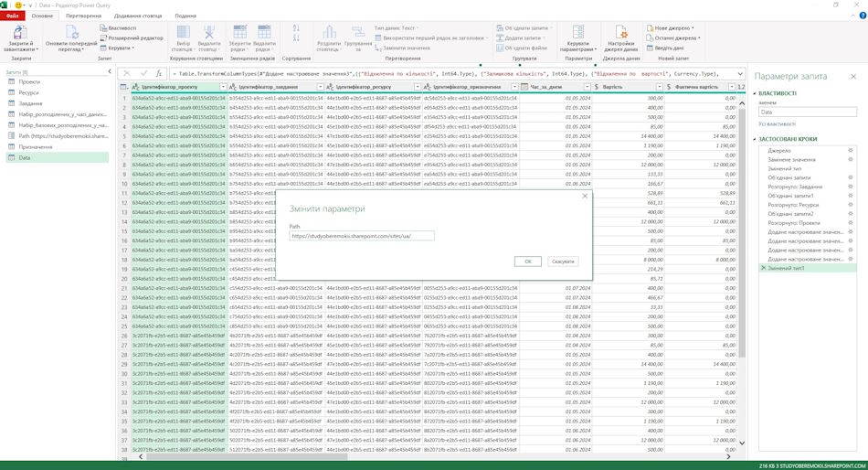Viewport: 868px width, 470px height.
Task: Collapse the ВЛАСТИВОСТІ section triangle
Action: 755,93
